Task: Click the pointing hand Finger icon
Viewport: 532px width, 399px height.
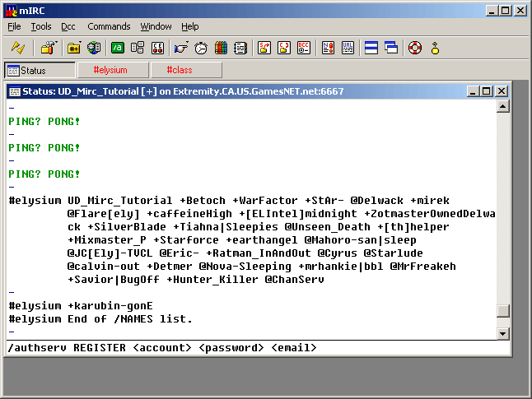Action: click(x=181, y=48)
